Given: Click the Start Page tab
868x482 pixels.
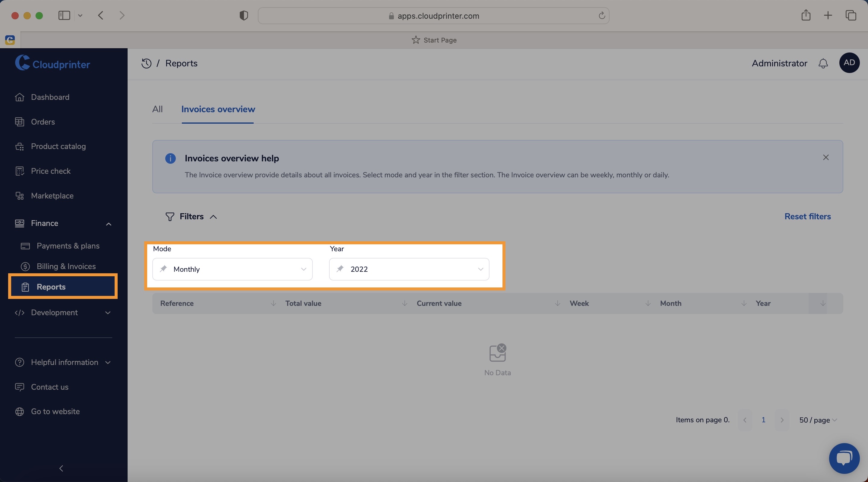Looking at the screenshot, I should tap(434, 40).
